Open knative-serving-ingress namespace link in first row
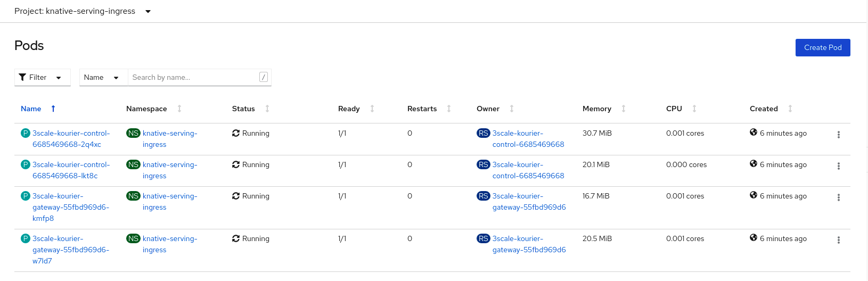Viewport: 868px width, 281px height. pyautogui.click(x=169, y=139)
